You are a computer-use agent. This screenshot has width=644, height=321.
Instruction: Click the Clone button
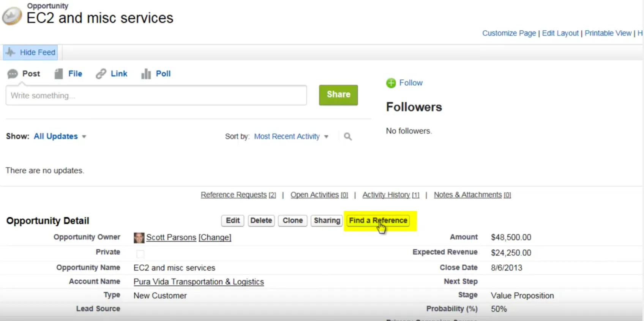click(293, 220)
